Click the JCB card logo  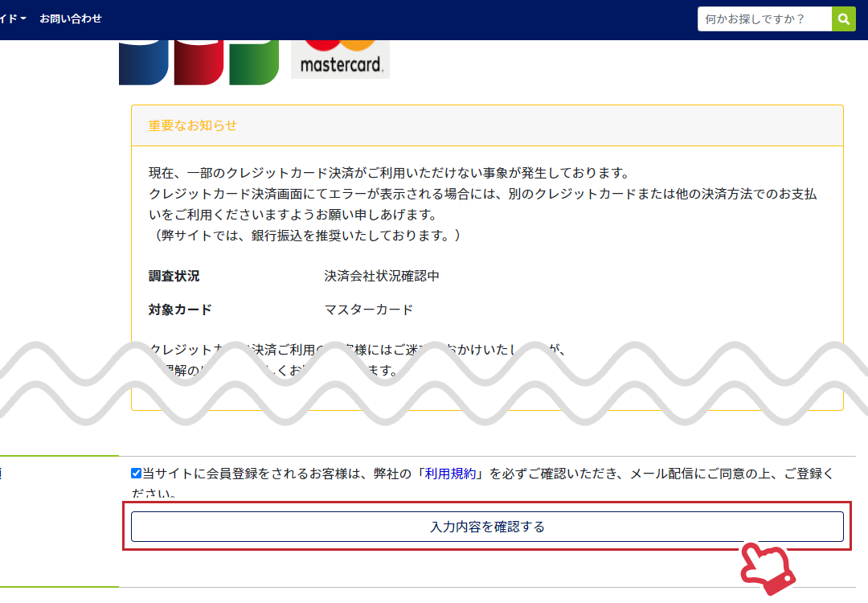[x=199, y=62]
